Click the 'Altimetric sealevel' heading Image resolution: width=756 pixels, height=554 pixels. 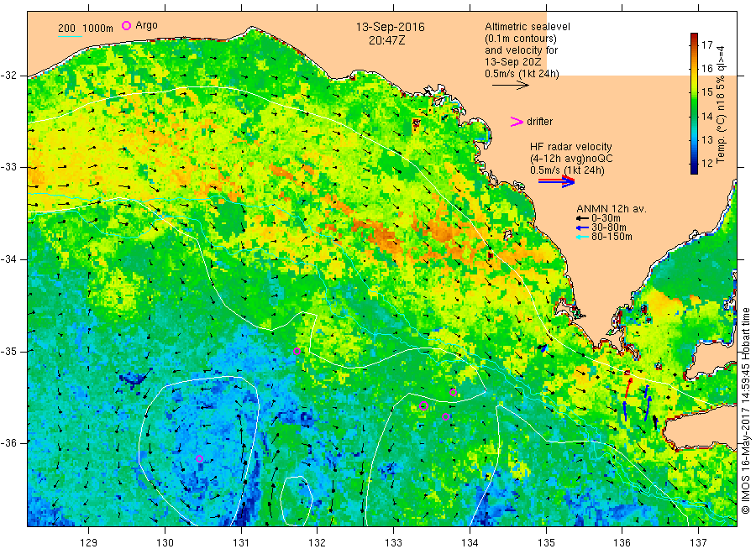point(528,27)
